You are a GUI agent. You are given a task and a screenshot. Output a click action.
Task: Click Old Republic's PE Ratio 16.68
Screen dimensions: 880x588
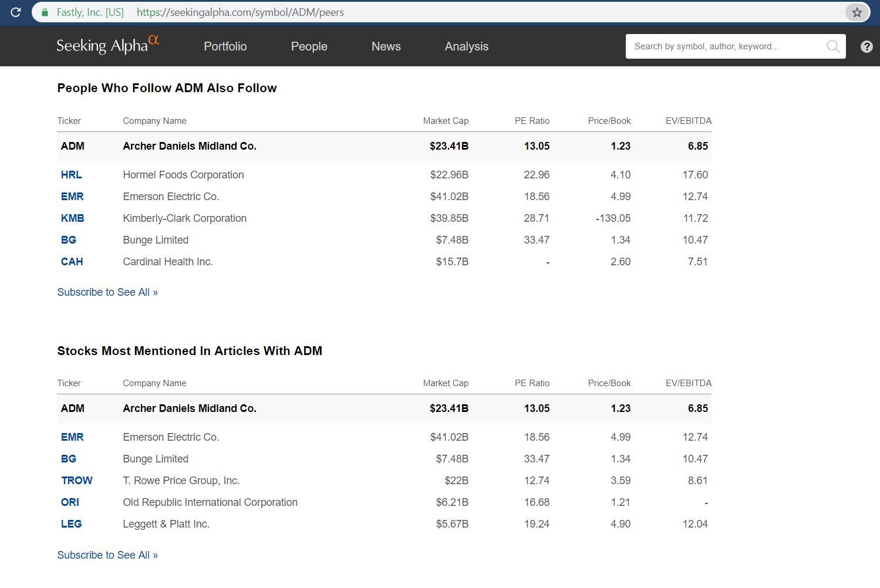(537, 502)
